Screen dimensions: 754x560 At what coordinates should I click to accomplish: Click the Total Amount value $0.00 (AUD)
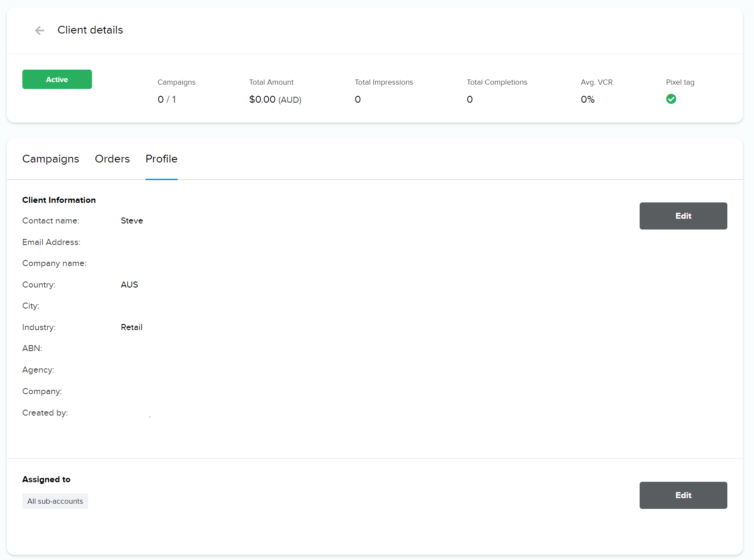coord(275,100)
